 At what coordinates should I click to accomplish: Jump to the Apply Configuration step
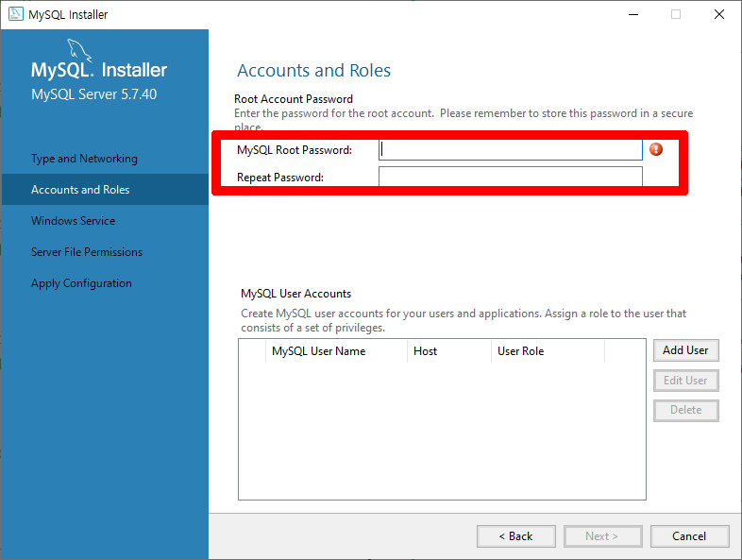[x=81, y=283]
